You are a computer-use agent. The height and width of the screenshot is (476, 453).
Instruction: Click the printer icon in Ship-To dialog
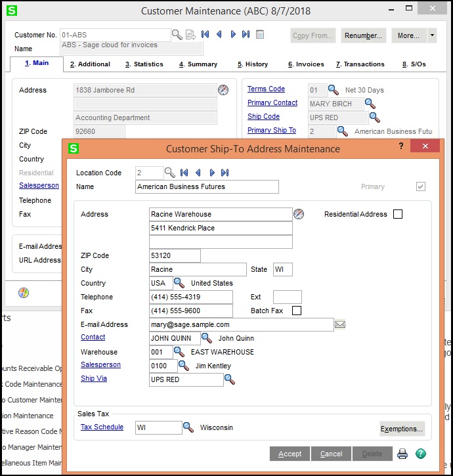tap(402, 454)
